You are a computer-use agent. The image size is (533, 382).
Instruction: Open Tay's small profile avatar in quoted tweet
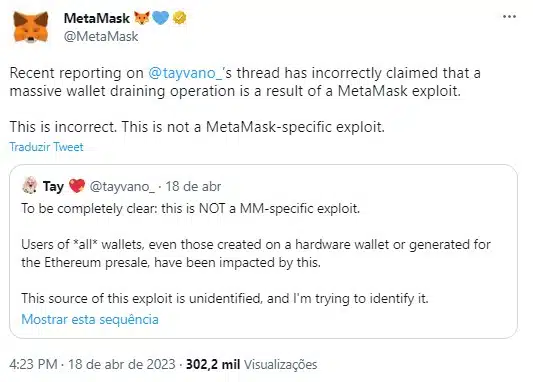[x=30, y=185]
